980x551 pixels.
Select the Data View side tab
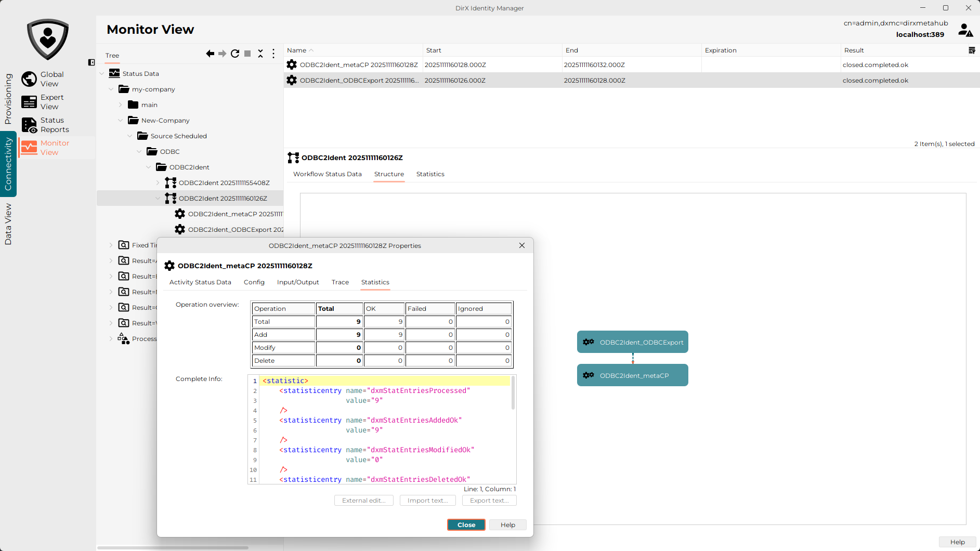click(x=8, y=224)
